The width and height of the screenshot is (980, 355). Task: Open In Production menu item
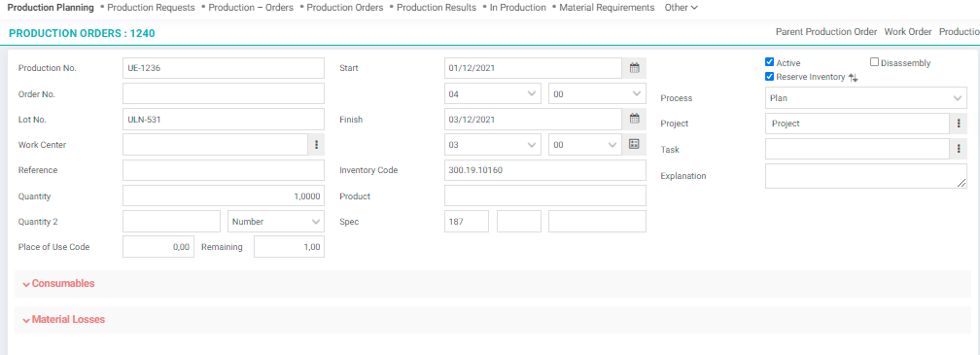point(517,8)
